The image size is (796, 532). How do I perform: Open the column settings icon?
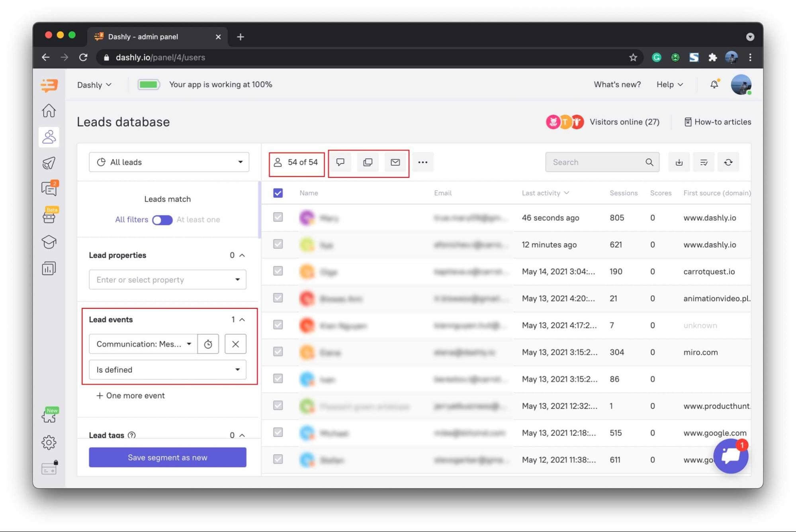(x=704, y=162)
